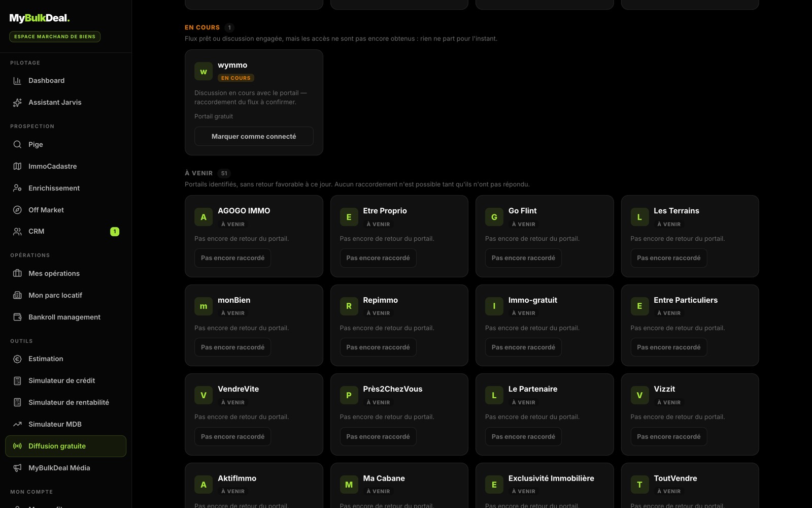Open MyBulkDeal Média in the sidebar
812x508 pixels.
tap(66, 468)
